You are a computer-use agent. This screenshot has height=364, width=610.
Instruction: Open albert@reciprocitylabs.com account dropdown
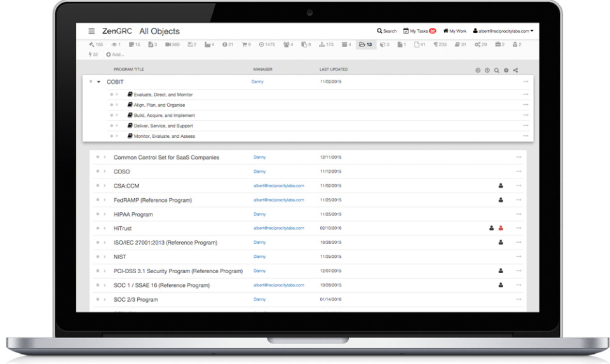pos(503,31)
